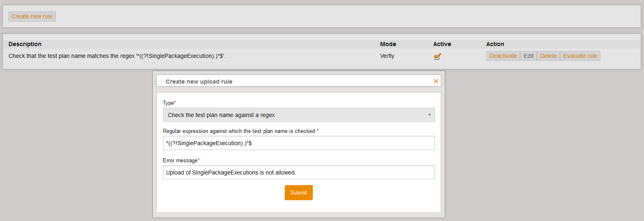Image resolution: width=644 pixels, height=221 pixels.
Task: Click the Error message input field
Action: pyautogui.click(x=299, y=172)
